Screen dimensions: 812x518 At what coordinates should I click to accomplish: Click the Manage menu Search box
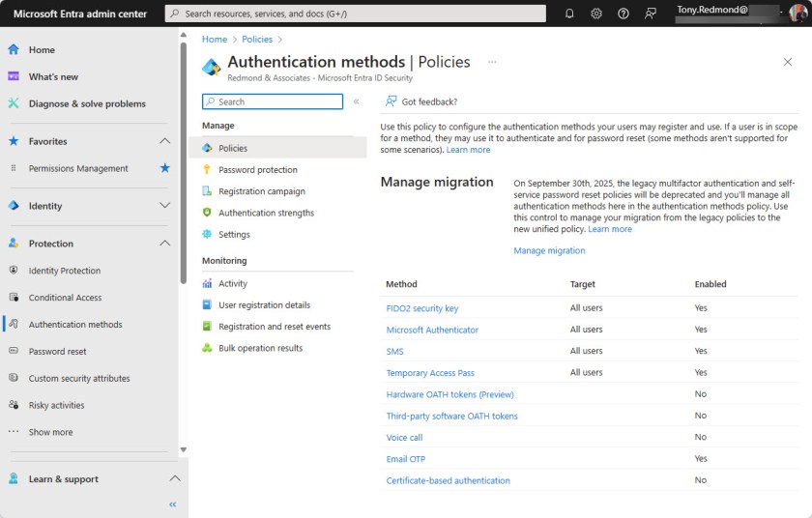[x=273, y=101]
